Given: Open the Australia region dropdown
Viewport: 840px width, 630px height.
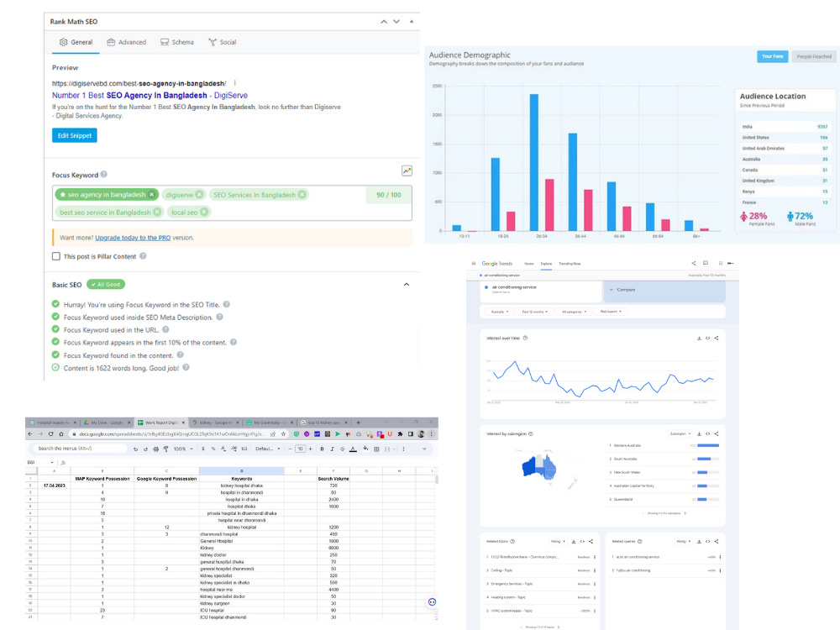Looking at the screenshot, I should tap(500, 312).
